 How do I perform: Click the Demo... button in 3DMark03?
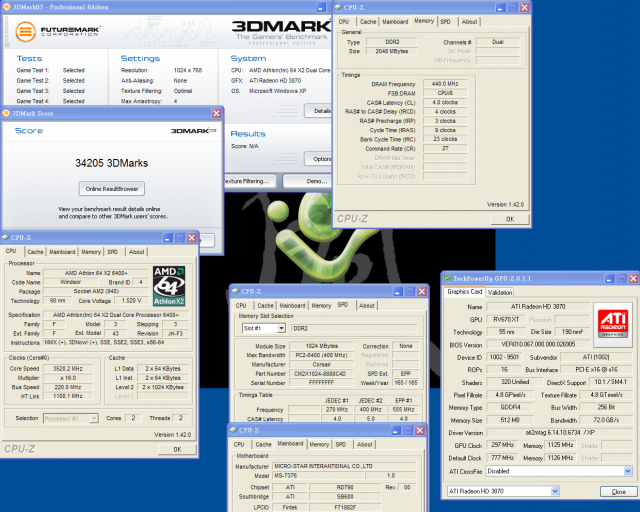point(307,181)
